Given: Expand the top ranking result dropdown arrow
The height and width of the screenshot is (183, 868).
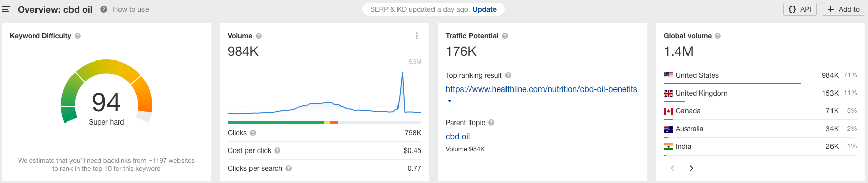Looking at the screenshot, I should coord(449,101).
